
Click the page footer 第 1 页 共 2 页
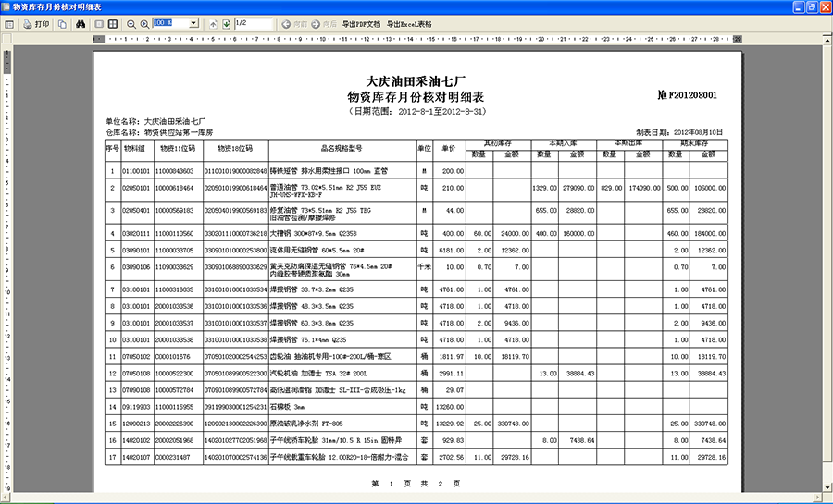tap(416, 484)
